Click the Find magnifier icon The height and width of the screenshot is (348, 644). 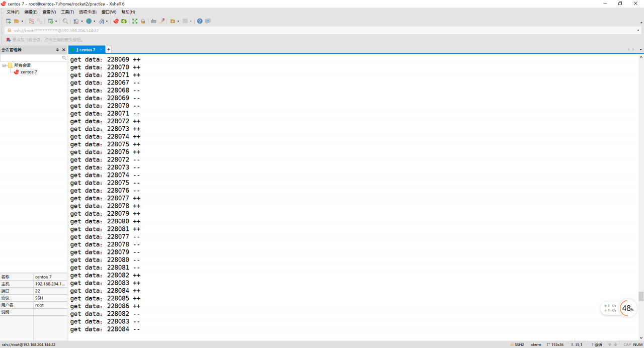pyautogui.click(x=65, y=21)
